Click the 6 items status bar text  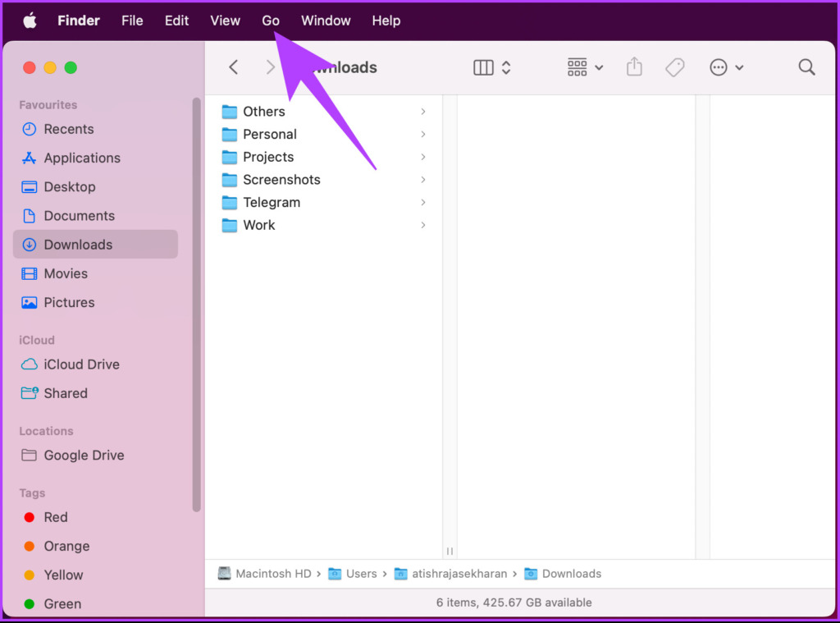[514, 602]
